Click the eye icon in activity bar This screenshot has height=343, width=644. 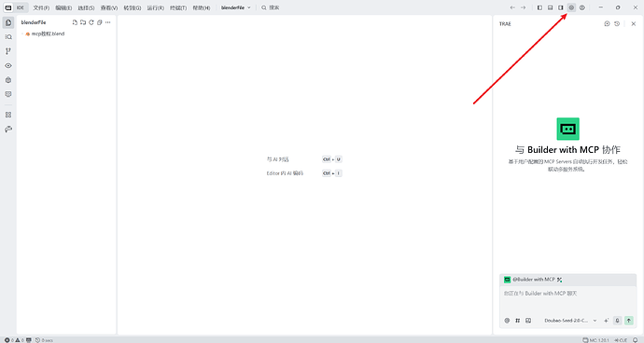pos(8,65)
